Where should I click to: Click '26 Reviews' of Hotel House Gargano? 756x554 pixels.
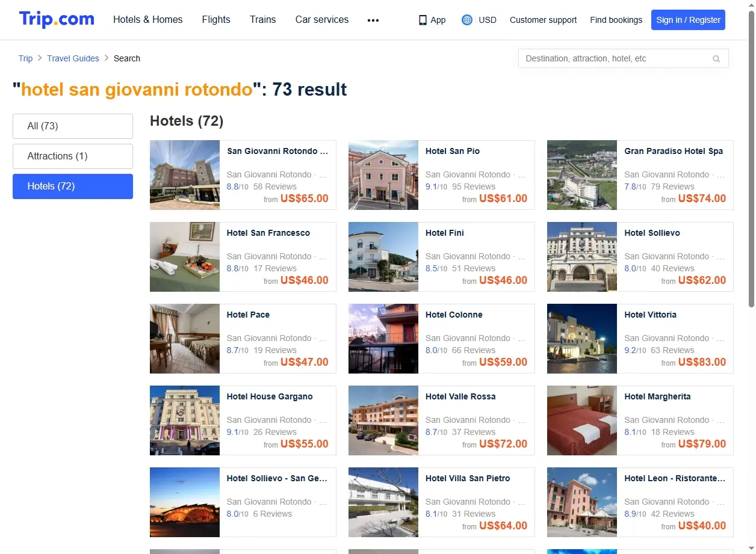[275, 432]
